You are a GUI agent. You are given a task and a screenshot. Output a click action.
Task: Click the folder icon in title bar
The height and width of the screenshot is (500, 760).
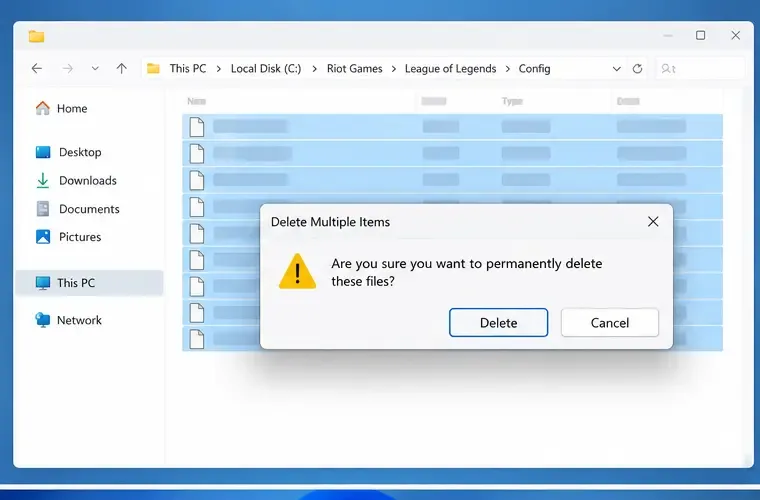tap(36, 36)
